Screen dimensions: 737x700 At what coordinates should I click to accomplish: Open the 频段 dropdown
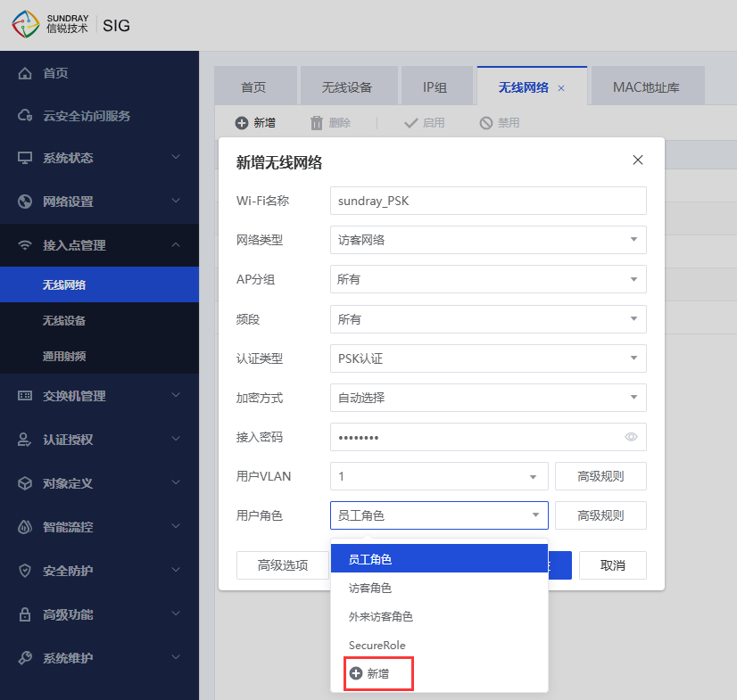pos(488,319)
